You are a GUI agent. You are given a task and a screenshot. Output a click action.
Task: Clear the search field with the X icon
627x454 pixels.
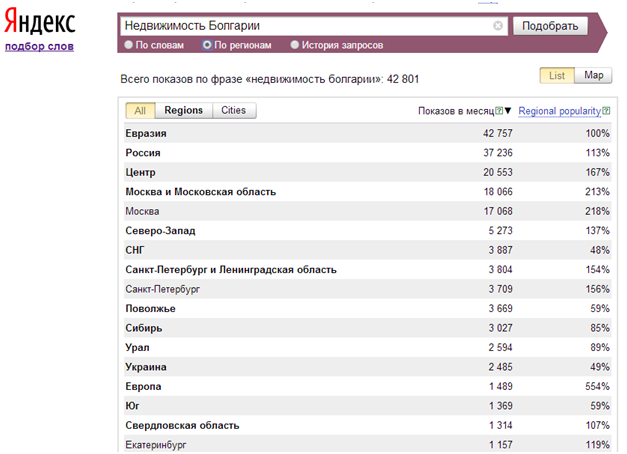[x=498, y=26]
